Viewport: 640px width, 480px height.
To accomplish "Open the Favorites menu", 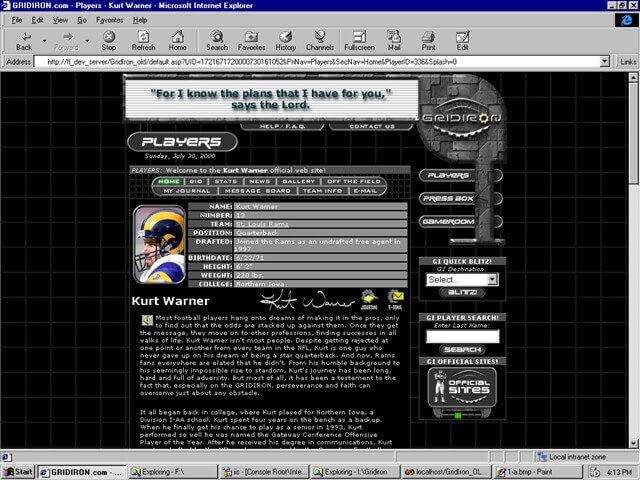I will pyautogui.click(x=109, y=20).
